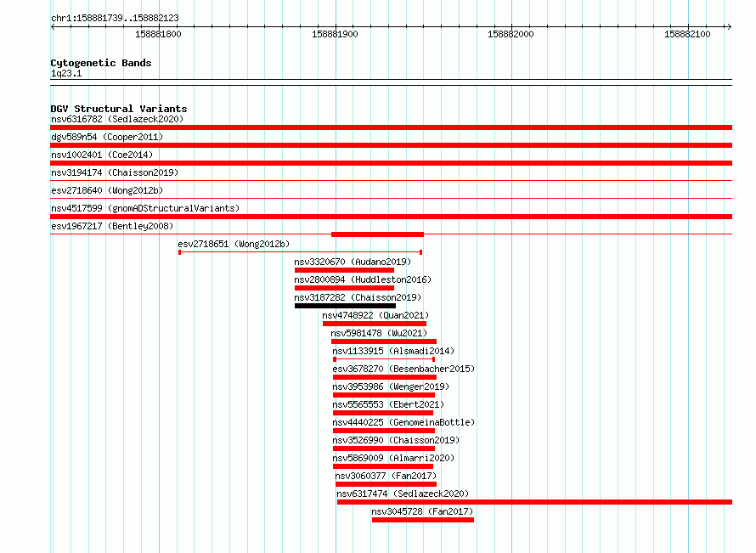Click the 1q23.1 cytogenetic band bar
This screenshot has width=756, height=553.
[x=391, y=82]
